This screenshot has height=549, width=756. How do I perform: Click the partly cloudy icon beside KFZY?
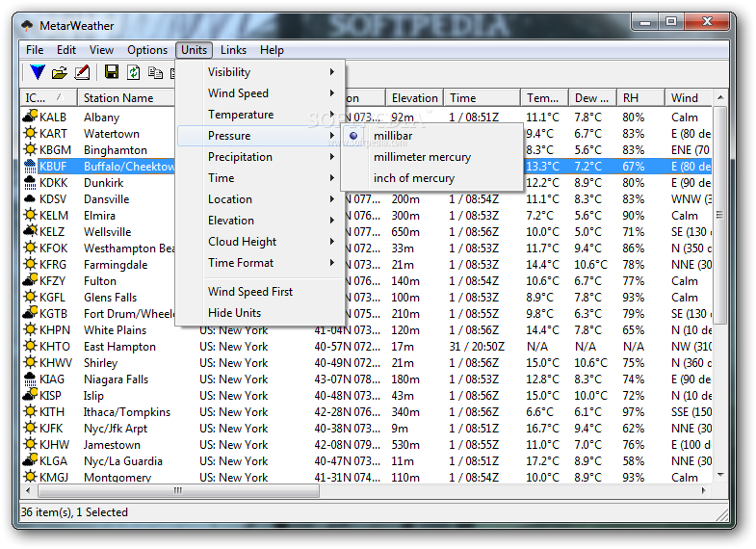(30, 280)
